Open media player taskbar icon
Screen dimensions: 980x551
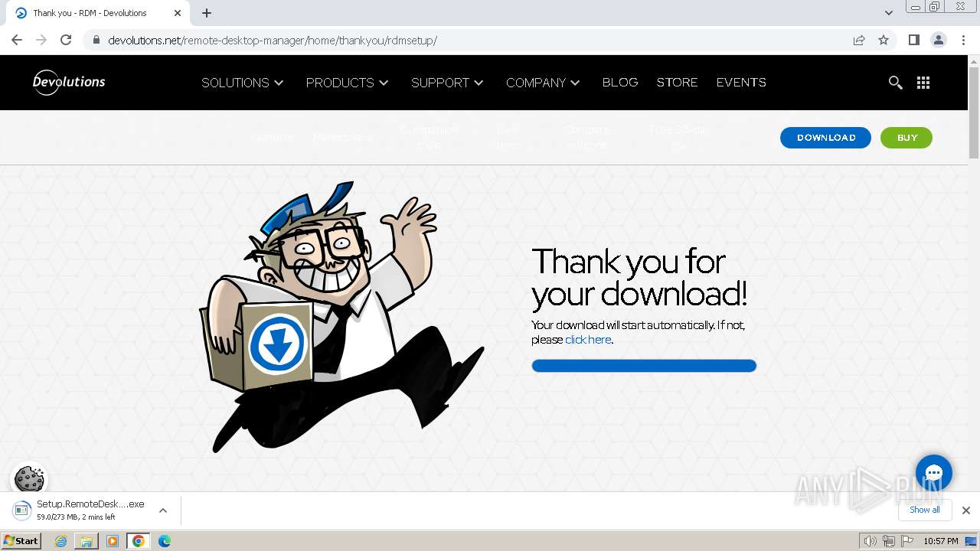[x=113, y=541]
